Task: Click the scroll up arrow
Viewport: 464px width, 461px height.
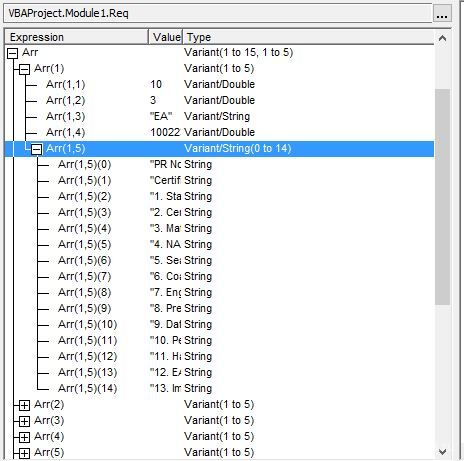Action: pos(442,38)
